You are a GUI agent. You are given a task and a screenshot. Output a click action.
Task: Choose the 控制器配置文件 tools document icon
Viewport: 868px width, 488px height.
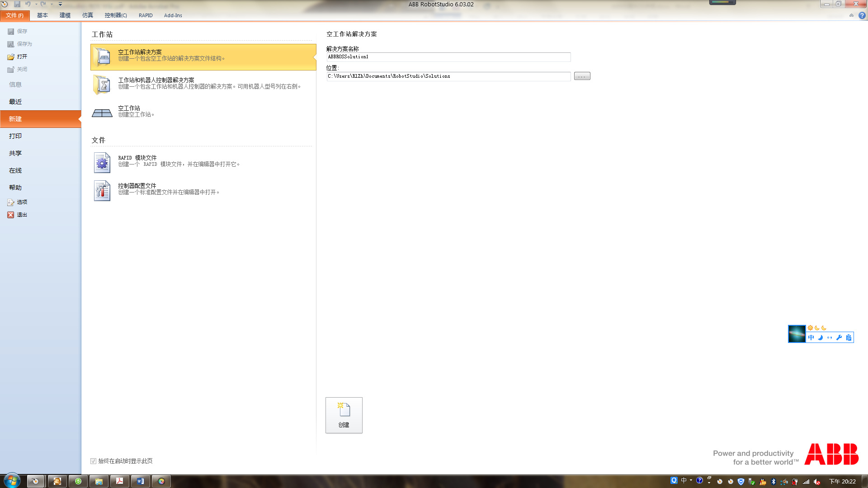[x=102, y=191]
